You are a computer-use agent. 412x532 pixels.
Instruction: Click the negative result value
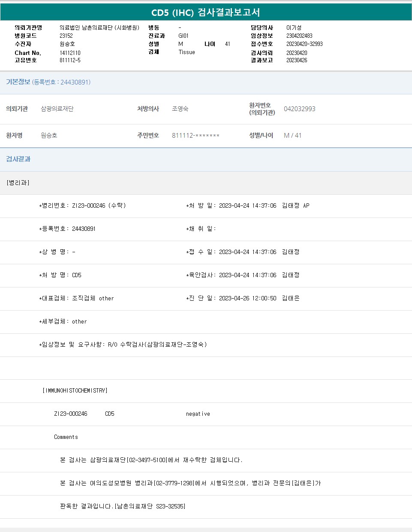pos(198,414)
